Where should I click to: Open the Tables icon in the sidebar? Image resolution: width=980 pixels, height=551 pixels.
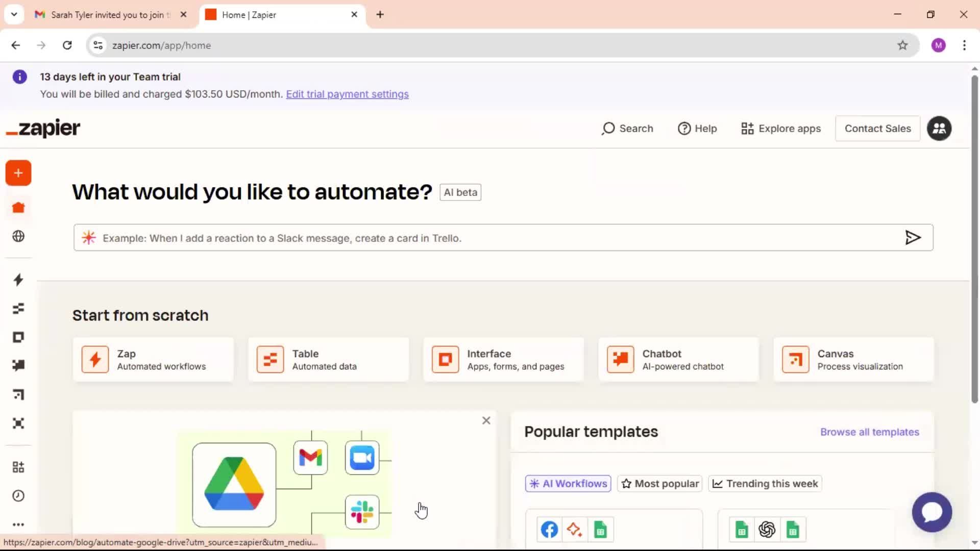(18, 308)
